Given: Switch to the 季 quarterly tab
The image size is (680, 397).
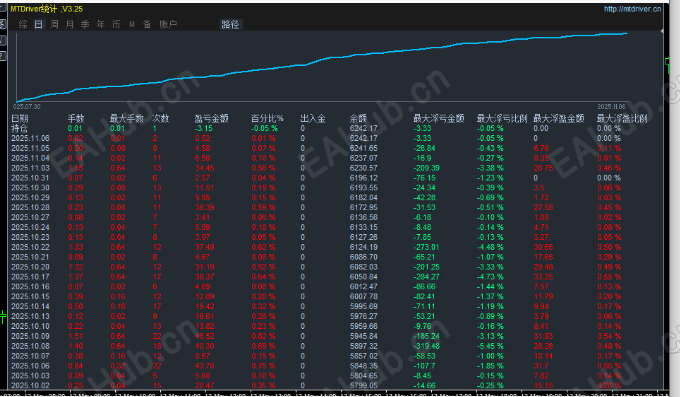Looking at the screenshot, I should point(85,24).
